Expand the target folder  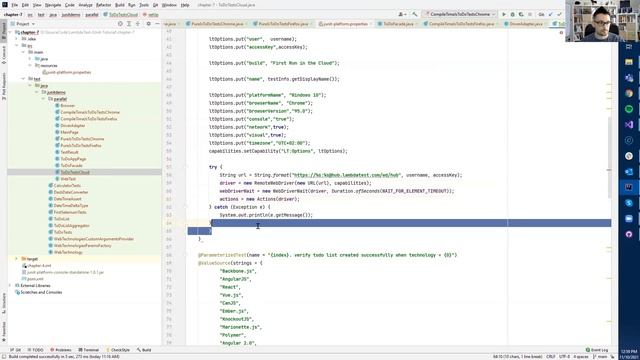[17, 259]
